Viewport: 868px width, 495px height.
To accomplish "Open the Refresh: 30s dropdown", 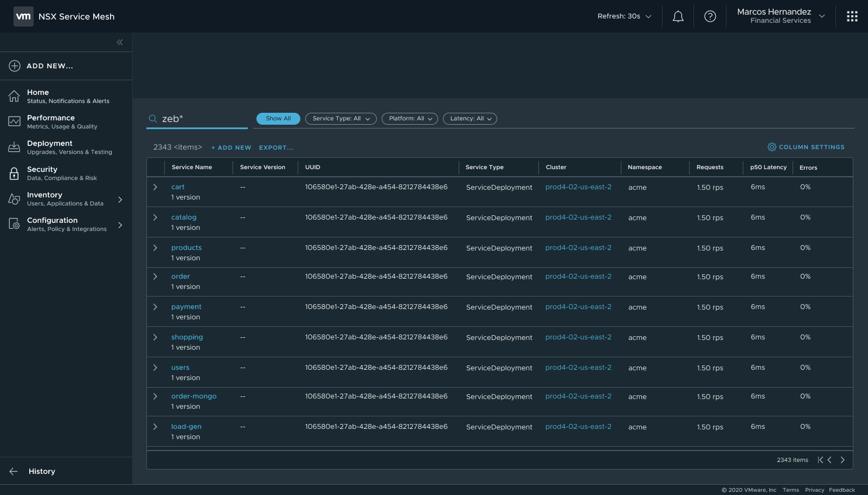I will [625, 16].
